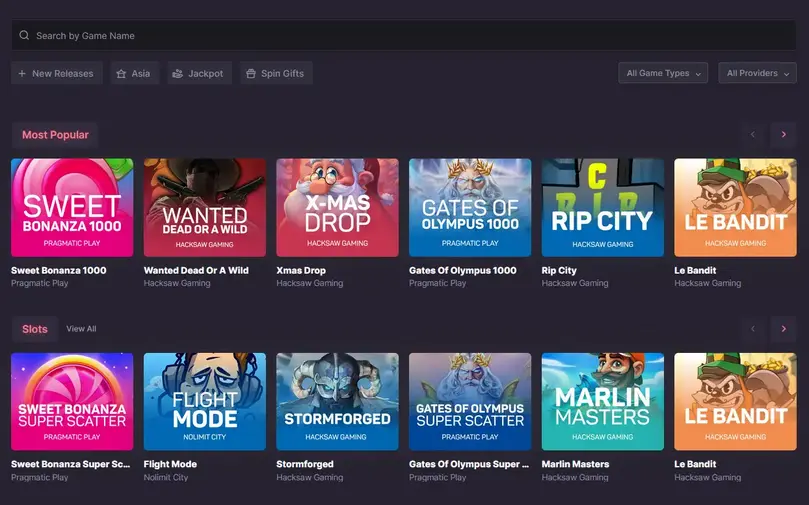Focus the Search by Game Name field
The width and height of the screenshot is (809, 505).
pos(403,35)
